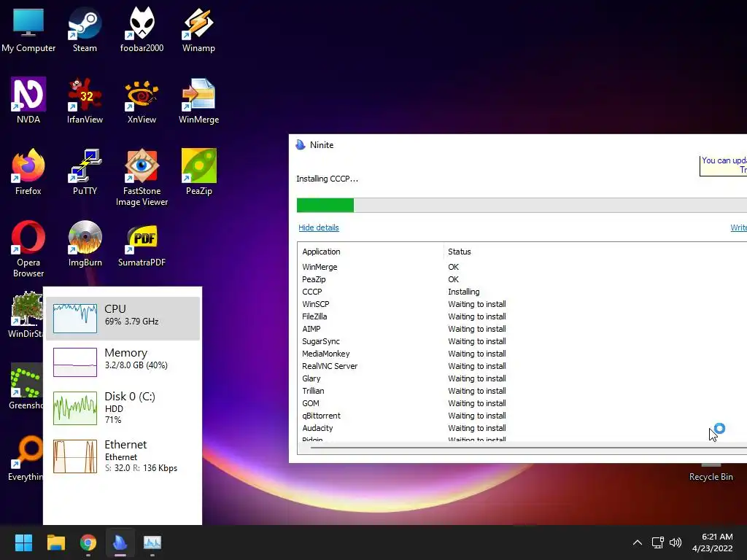Open NVDA screen reader shortcut

click(28, 101)
